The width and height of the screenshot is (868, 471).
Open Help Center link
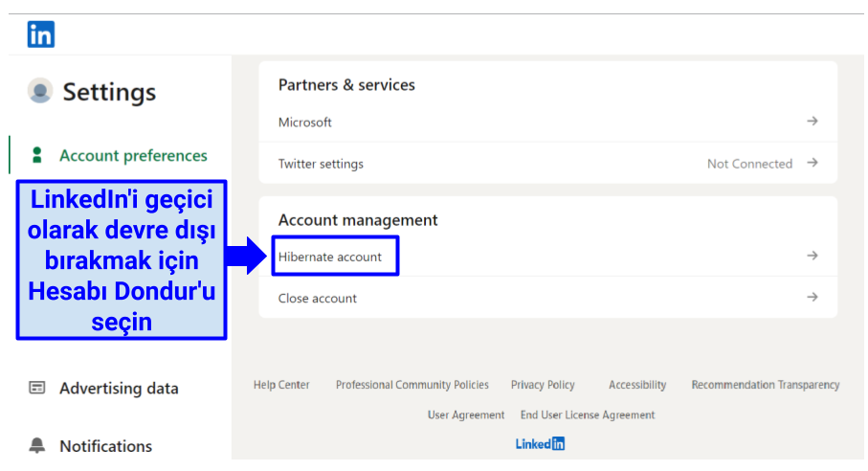[281, 385]
